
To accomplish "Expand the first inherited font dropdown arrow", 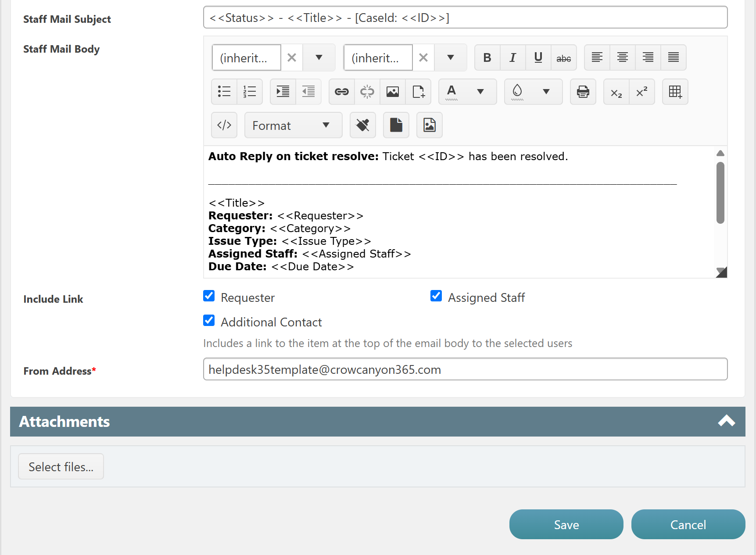I will [x=319, y=57].
